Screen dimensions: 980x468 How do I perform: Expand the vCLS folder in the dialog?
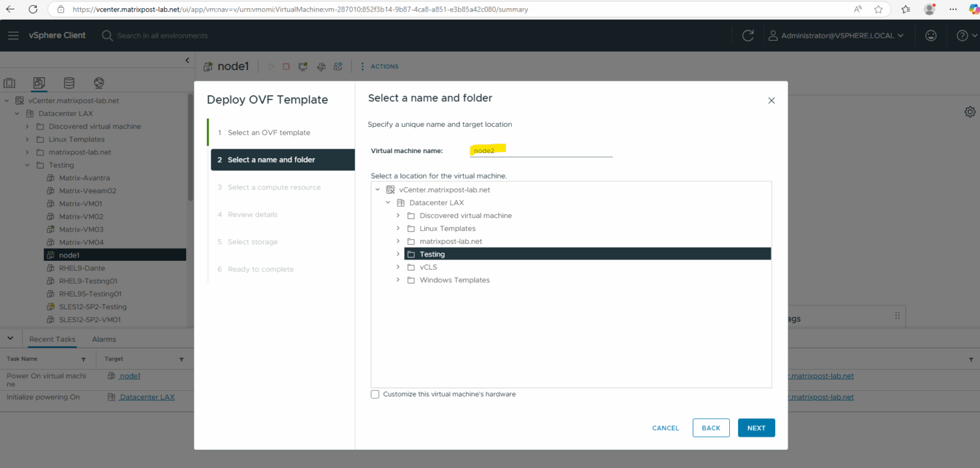pos(397,267)
